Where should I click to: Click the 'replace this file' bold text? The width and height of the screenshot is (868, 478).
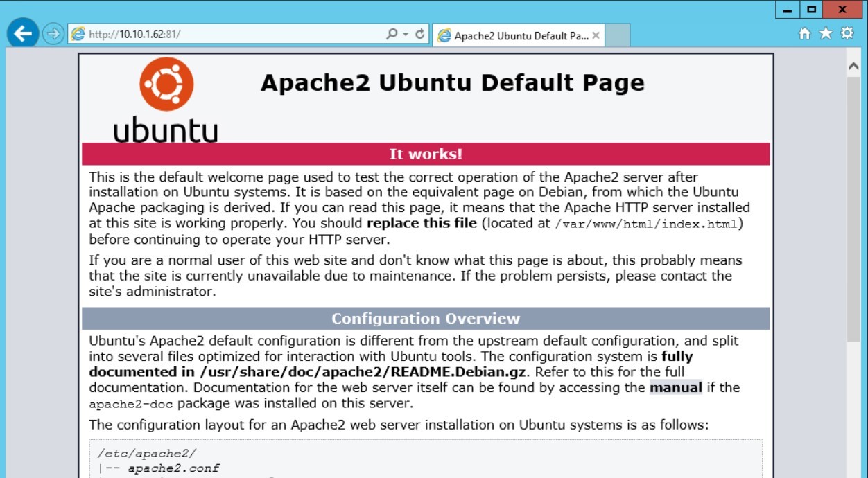[x=422, y=223]
